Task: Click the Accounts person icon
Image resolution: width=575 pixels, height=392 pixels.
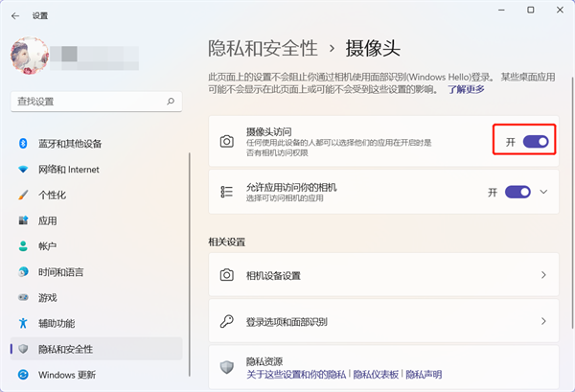Action: (23, 246)
